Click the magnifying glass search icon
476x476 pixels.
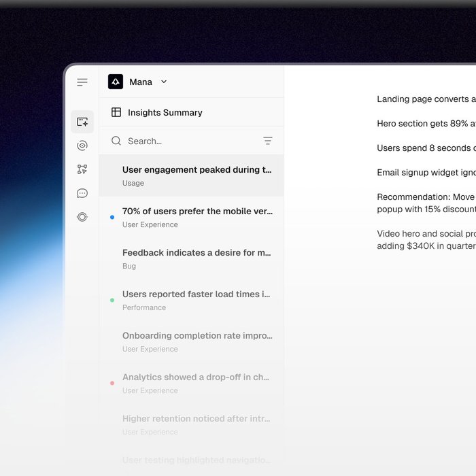coord(116,141)
